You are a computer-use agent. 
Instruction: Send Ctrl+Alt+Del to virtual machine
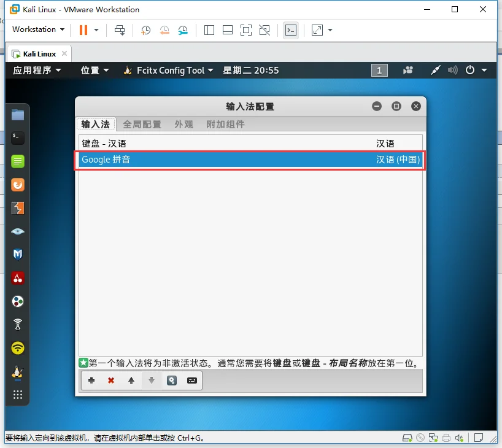(x=120, y=30)
